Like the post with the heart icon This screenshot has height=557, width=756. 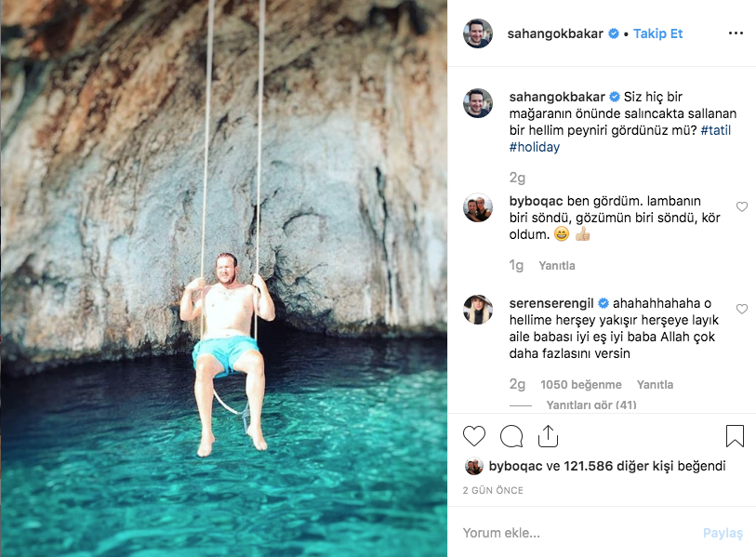click(474, 436)
